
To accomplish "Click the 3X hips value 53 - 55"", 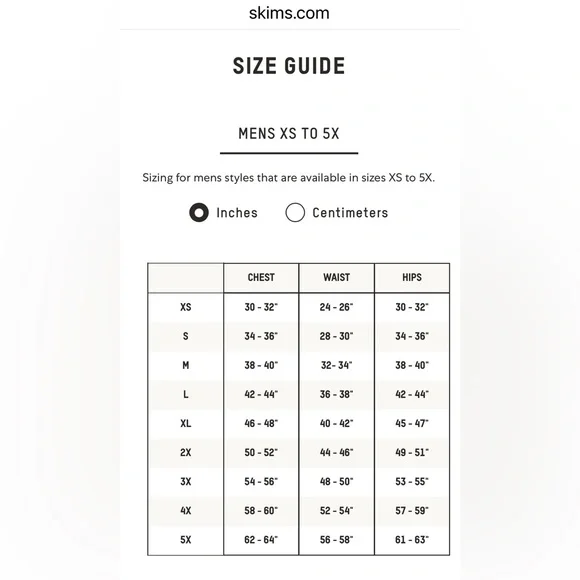I will click(412, 481).
